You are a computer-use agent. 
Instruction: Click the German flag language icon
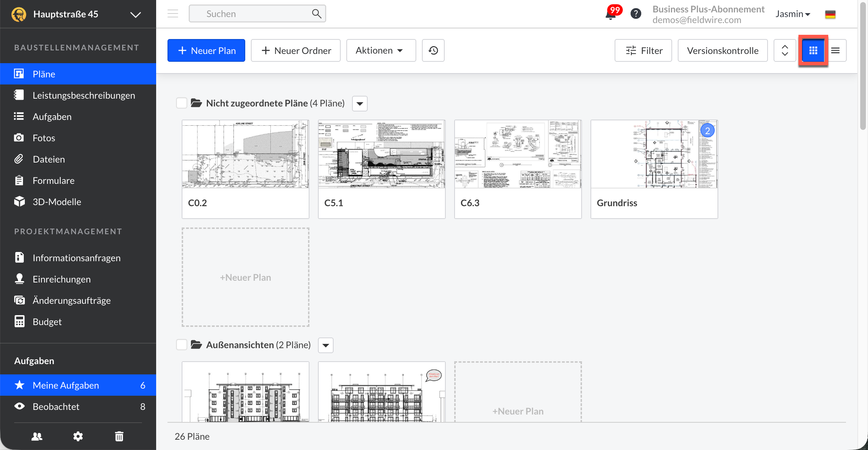(x=830, y=14)
